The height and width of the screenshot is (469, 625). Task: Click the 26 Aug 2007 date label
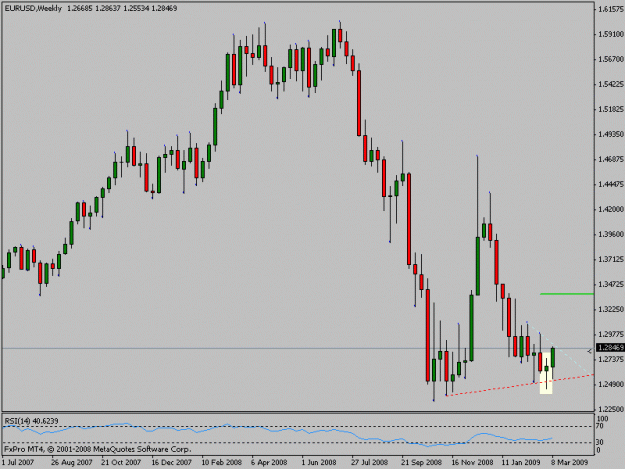pos(72,463)
